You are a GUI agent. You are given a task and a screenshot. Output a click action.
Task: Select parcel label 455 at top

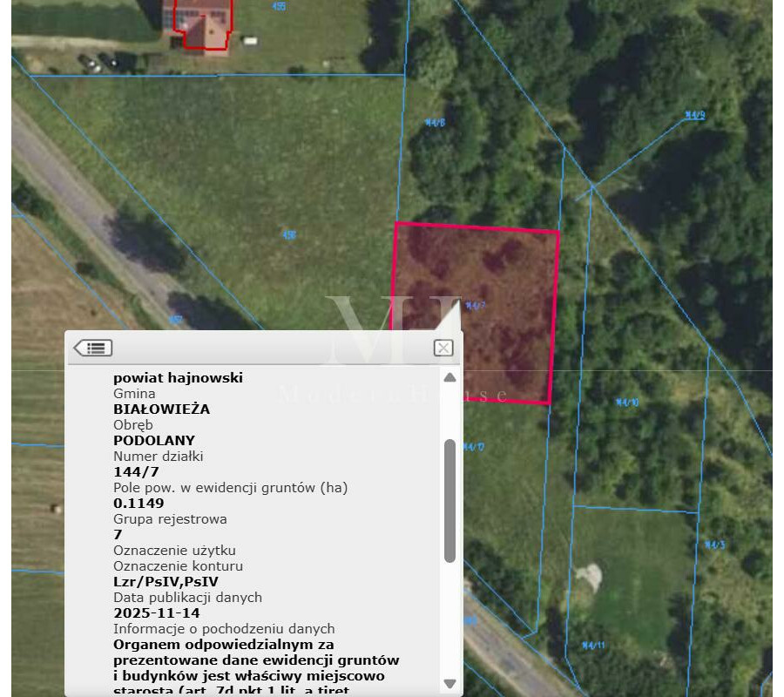click(x=279, y=7)
